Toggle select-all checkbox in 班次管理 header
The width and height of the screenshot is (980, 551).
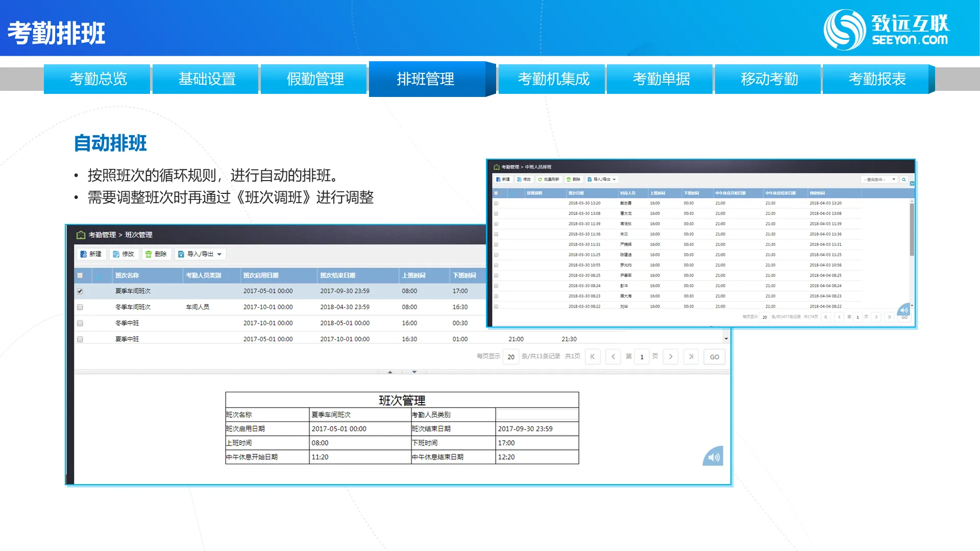click(80, 275)
